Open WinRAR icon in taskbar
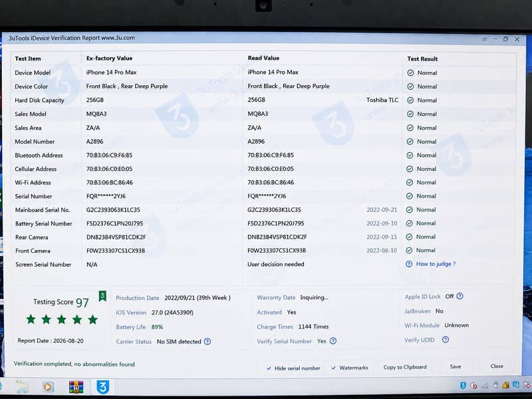Viewport: 532px width, 399px height. coord(76,387)
